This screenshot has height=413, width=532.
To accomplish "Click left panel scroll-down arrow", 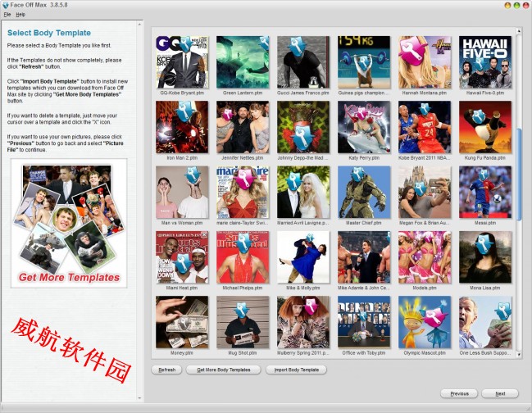I will pos(139,398).
